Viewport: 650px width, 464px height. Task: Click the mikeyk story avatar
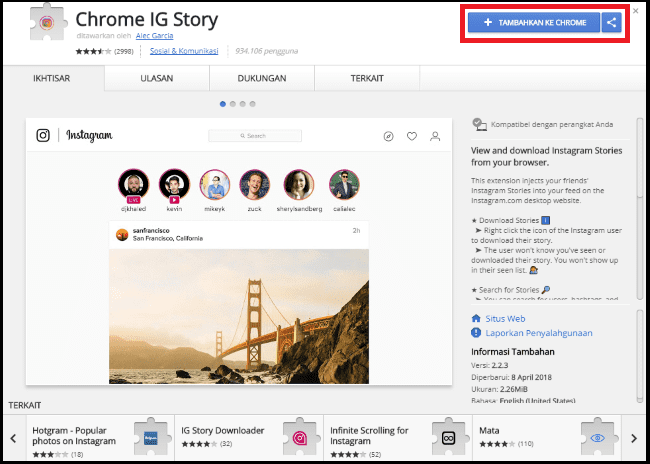coord(215,185)
